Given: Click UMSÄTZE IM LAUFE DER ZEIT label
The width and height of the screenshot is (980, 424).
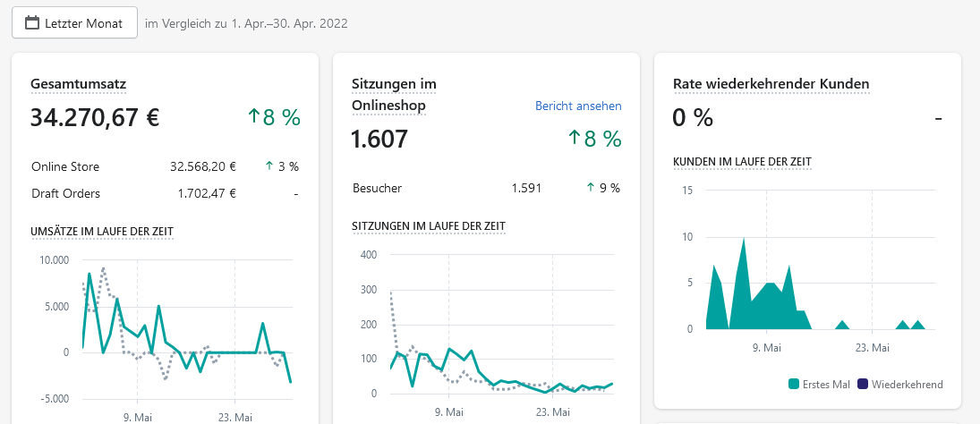Looking at the screenshot, I should pos(102,232).
